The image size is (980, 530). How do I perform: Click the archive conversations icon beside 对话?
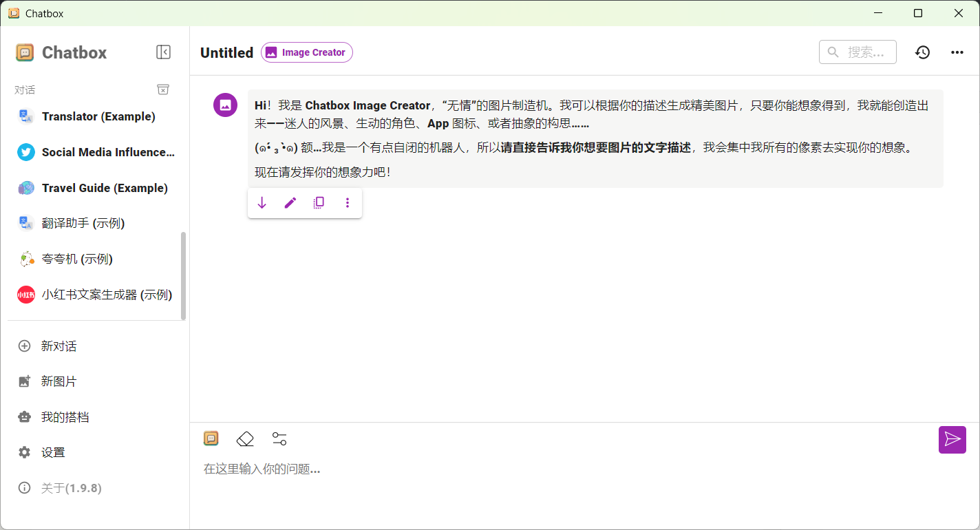click(163, 89)
